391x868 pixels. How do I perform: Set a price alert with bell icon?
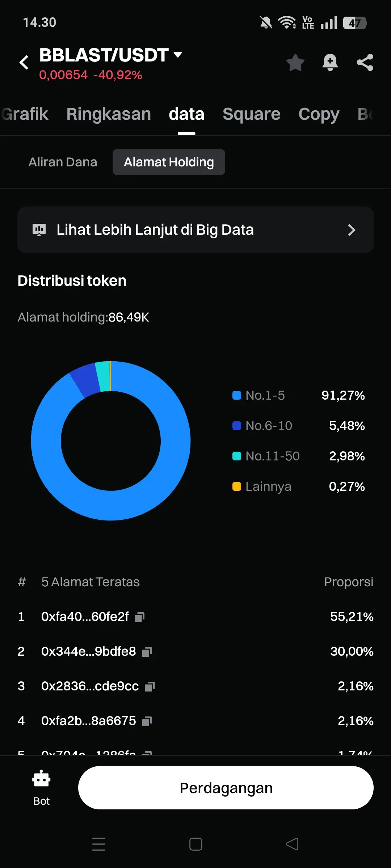330,62
